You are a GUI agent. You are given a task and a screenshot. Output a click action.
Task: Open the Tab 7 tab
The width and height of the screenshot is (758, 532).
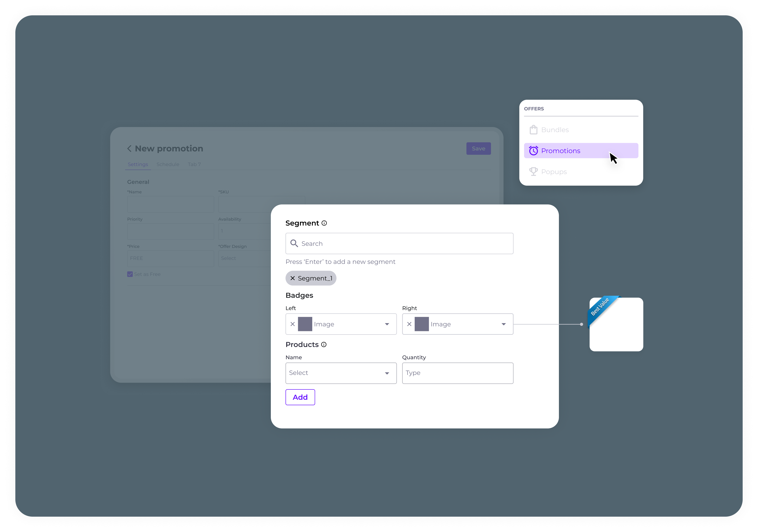click(x=194, y=164)
